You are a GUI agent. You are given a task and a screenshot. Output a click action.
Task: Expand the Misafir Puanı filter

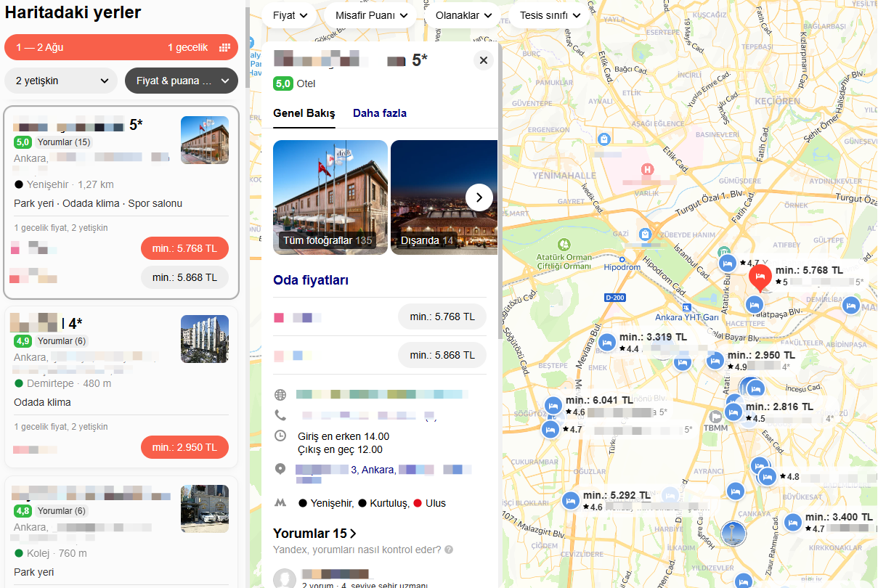(x=371, y=15)
